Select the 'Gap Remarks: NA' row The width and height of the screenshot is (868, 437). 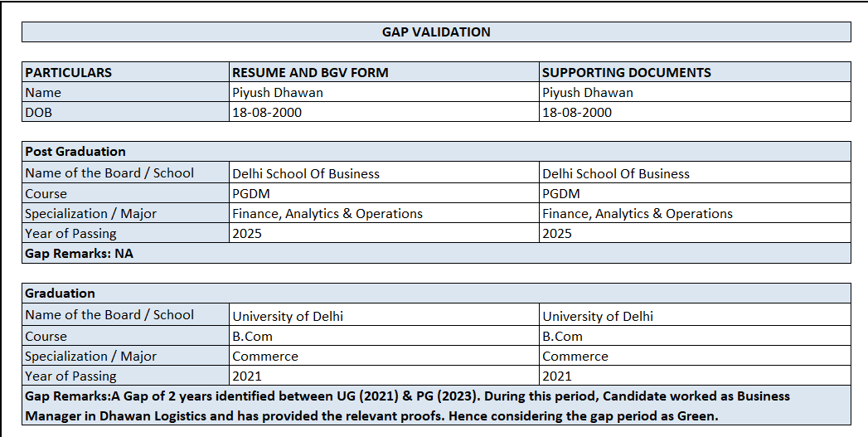(436, 254)
